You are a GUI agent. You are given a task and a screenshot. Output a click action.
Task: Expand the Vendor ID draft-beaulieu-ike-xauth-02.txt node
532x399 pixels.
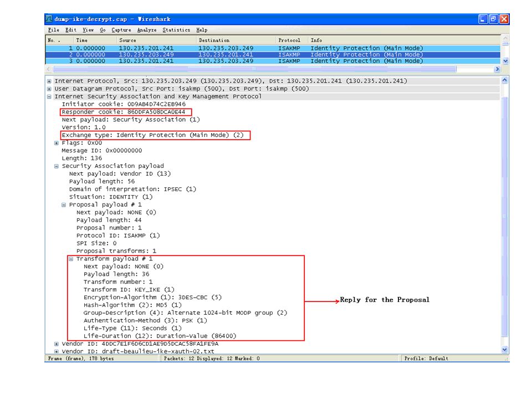(x=57, y=351)
